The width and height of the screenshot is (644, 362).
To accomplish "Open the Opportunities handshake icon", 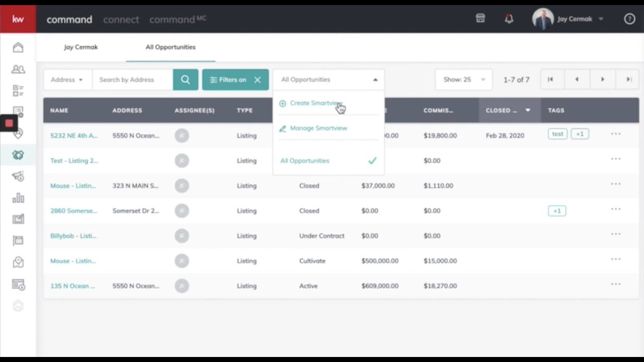I will coord(18,155).
